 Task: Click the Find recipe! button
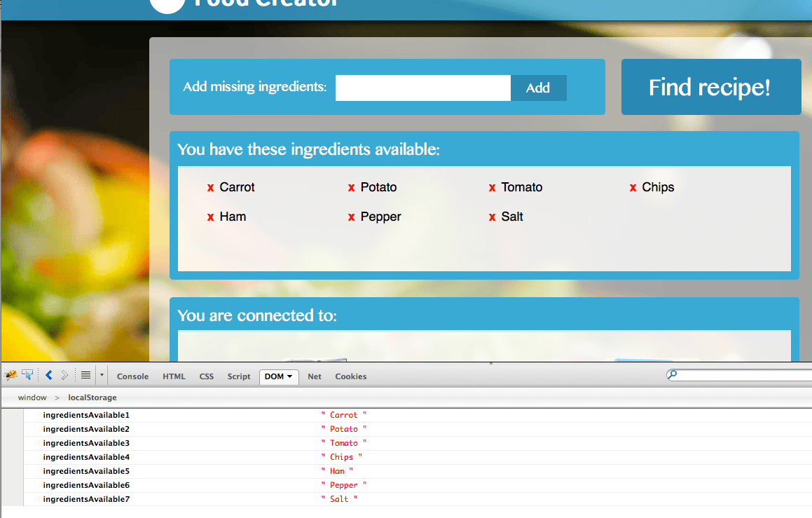[710, 87]
